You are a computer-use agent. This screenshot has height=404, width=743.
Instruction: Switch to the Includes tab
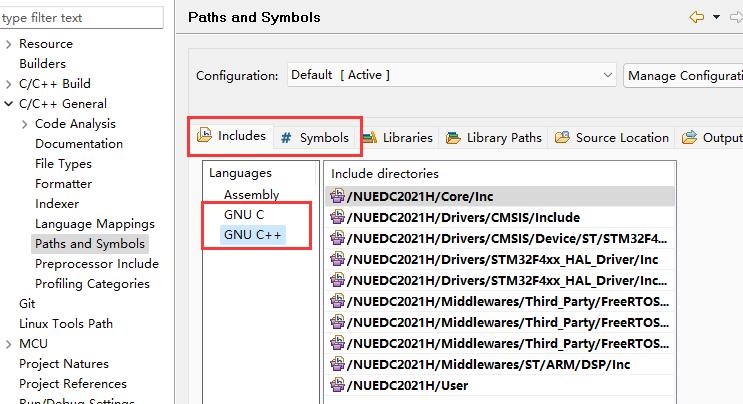click(x=232, y=136)
